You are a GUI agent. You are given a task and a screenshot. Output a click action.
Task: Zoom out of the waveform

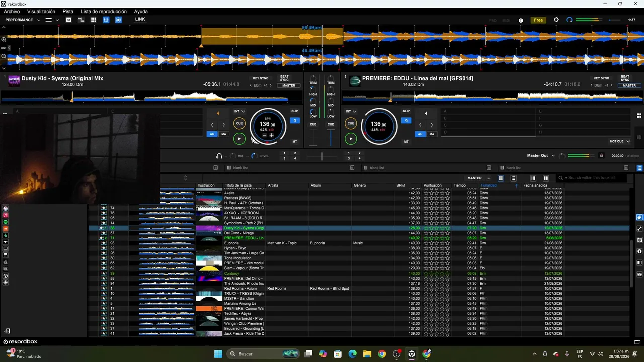[4, 56]
